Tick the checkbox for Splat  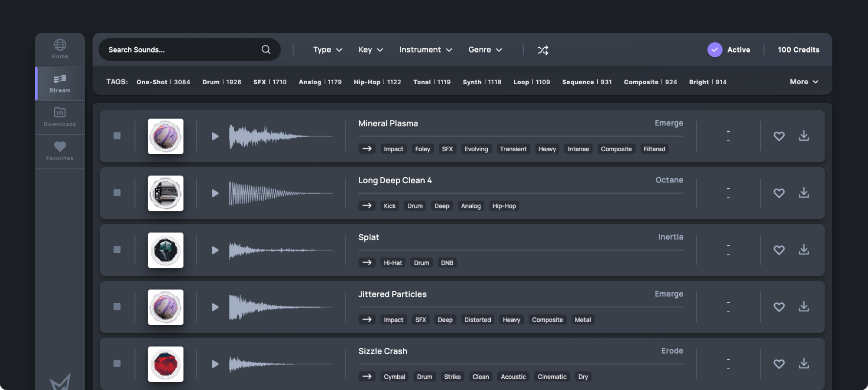pos(117,250)
